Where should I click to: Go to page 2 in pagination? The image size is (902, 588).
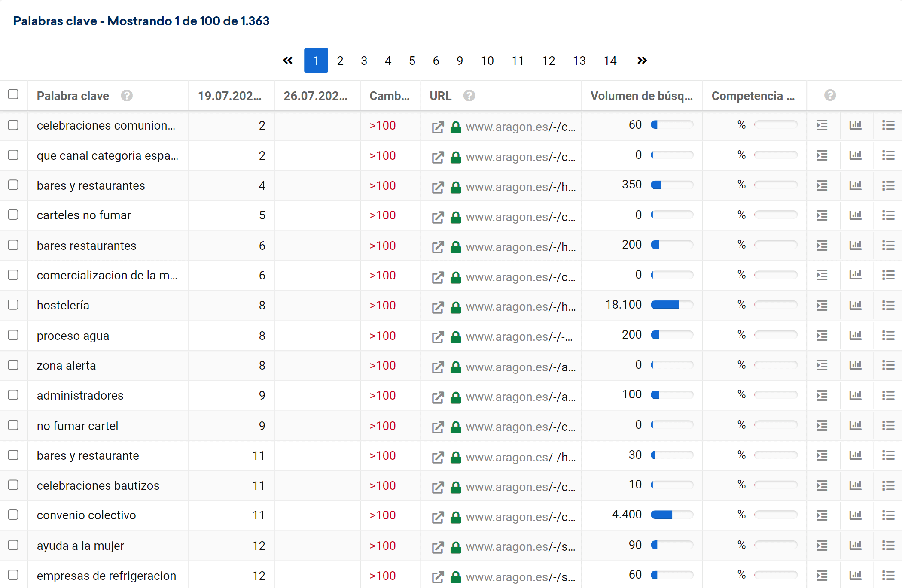[x=340, y=61]
